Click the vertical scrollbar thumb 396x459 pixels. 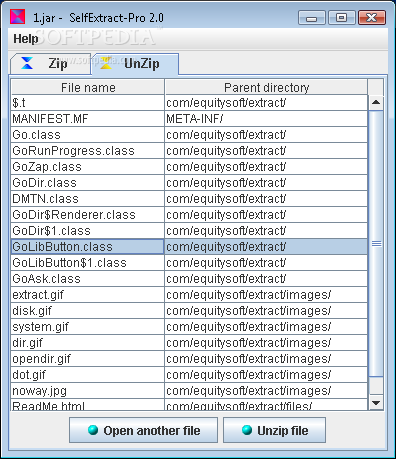point(376,244)
